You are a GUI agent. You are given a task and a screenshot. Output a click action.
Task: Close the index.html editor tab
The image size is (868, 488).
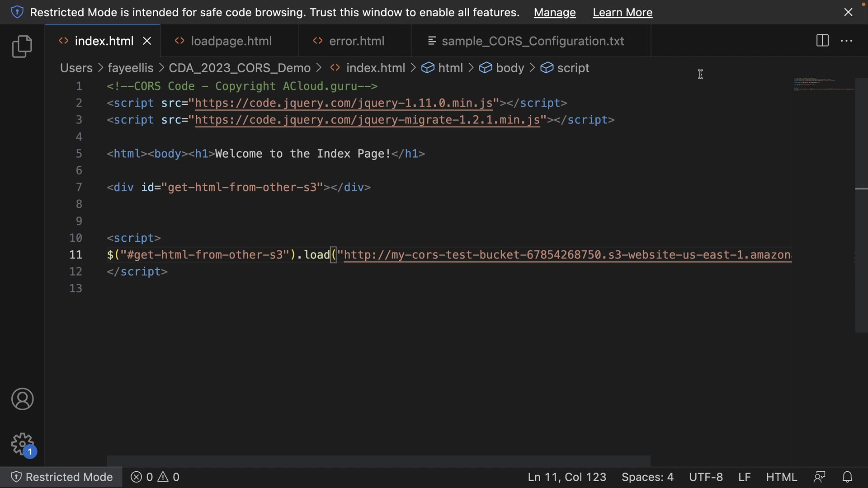coord(147,41)
